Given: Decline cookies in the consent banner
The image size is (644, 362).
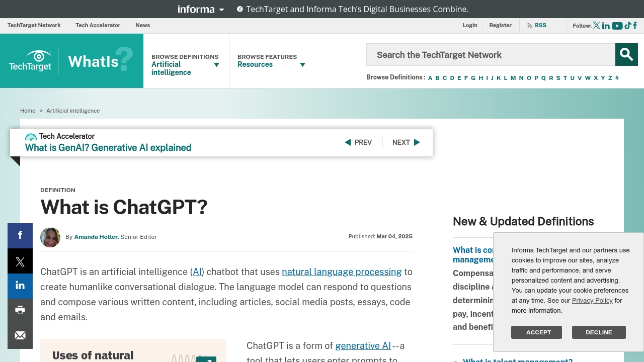Looking at the screenshot, I should click(599, 332).
